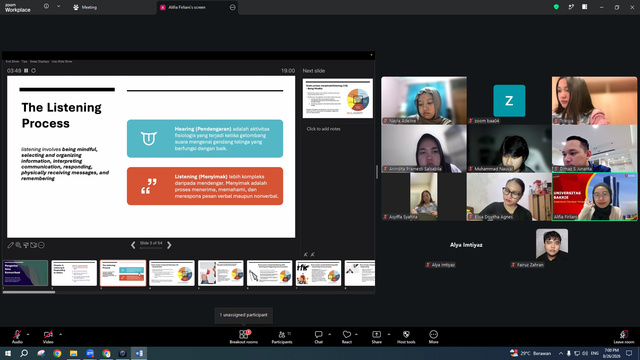Expand the Audio options arrow
Viewport: 640px width, 360px height.
click(x=28, y=334)
